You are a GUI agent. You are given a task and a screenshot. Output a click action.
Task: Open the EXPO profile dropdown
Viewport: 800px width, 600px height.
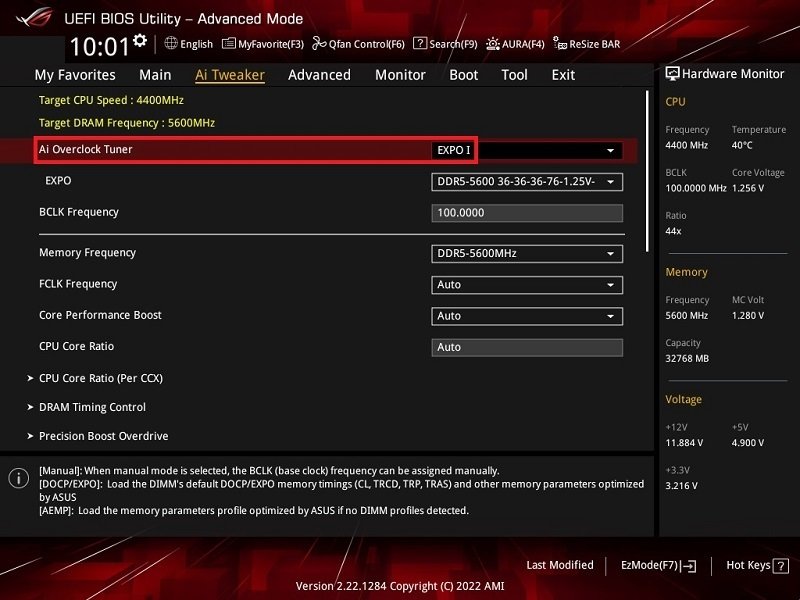527,182
